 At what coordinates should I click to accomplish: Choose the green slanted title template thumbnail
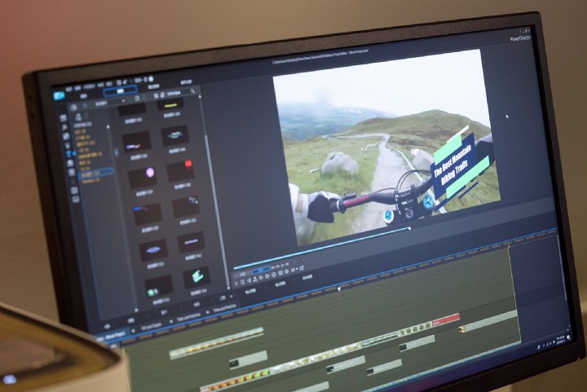pos(196,276)
